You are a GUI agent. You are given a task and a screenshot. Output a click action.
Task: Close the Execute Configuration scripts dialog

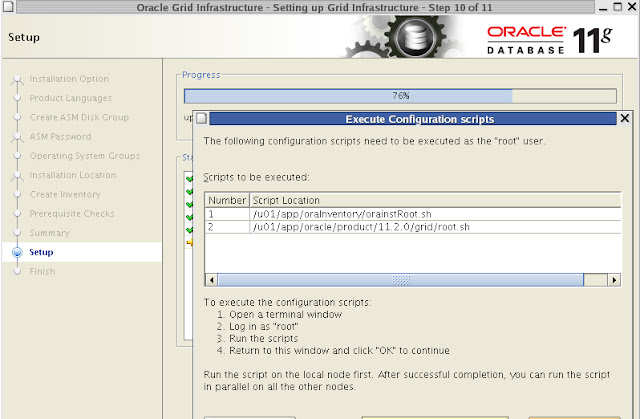[x=624, y=118]
